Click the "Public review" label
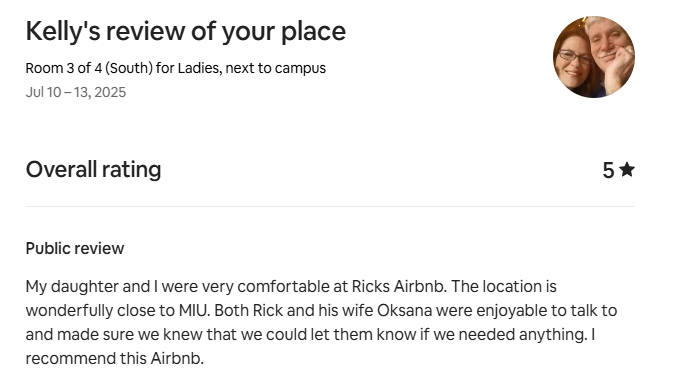Image resolution: width=673 pixels, height=378 pixels. (75, 248)
